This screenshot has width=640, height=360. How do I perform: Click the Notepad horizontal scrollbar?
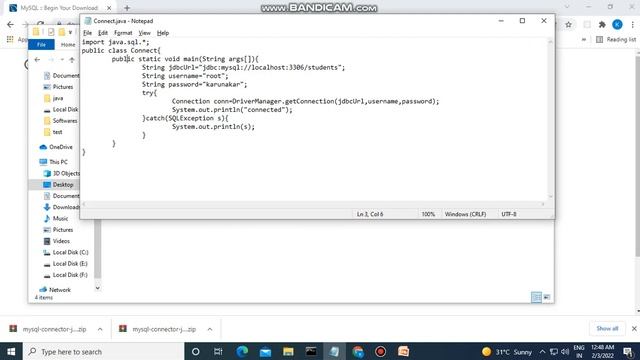[313, 204]
